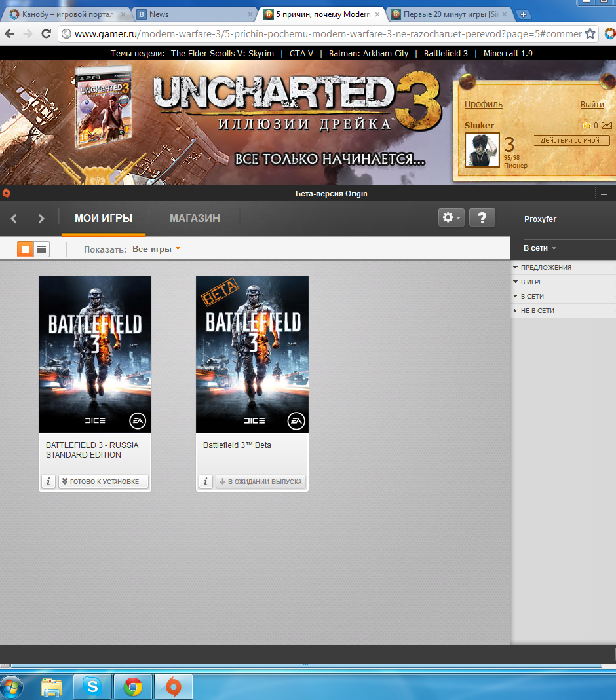This screenshot has height=700, width=616.
Task: Open Windows Explorer from taskbar
Action: click(x=52, y=688)
